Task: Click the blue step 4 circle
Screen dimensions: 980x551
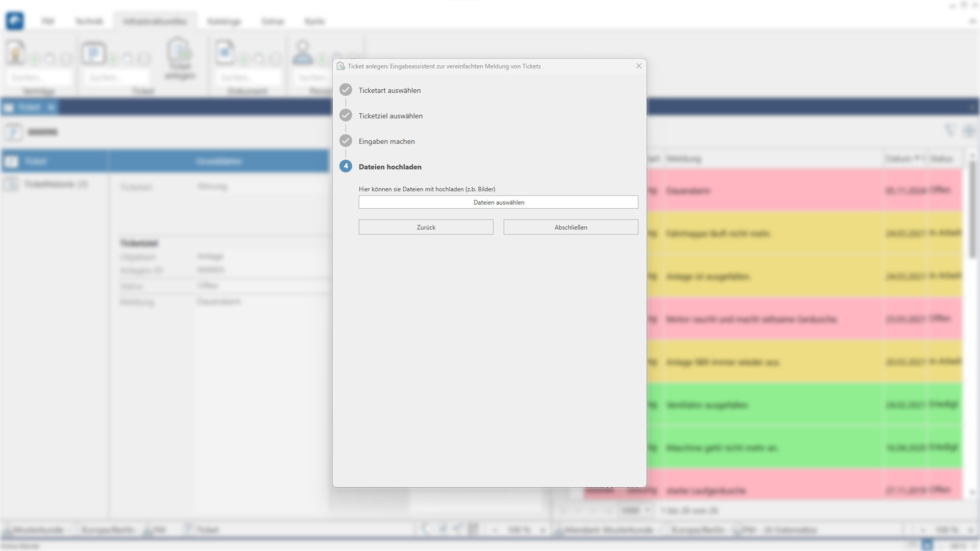Action: click(346, 166)
